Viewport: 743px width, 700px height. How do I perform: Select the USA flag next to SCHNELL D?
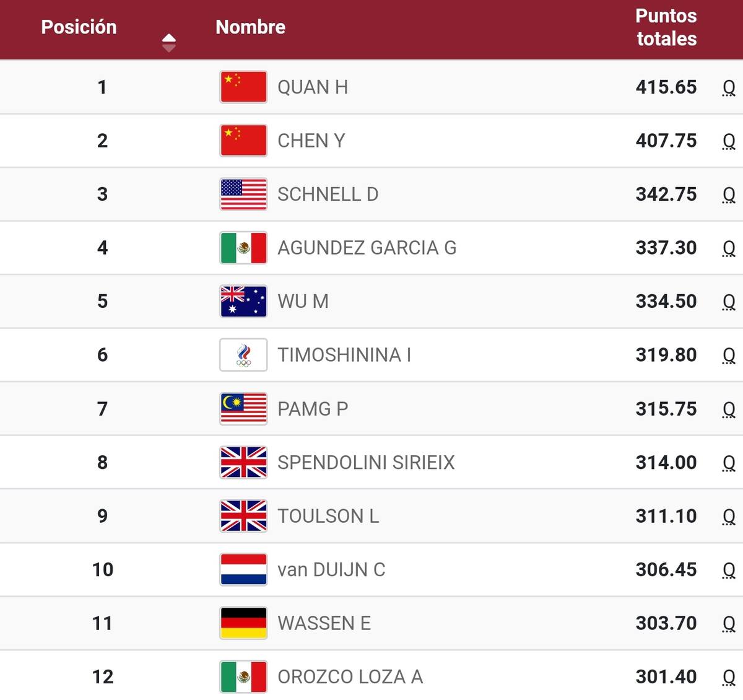point(243,194)
